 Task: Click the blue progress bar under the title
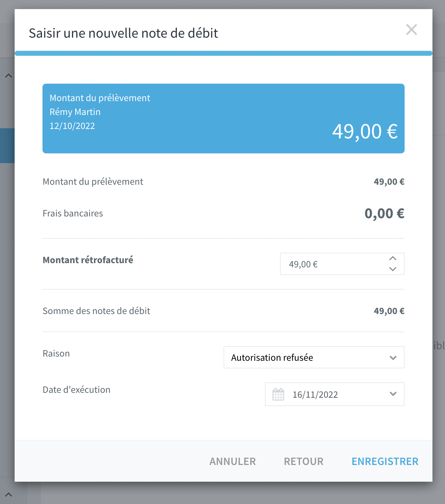[x=223, y=53]
